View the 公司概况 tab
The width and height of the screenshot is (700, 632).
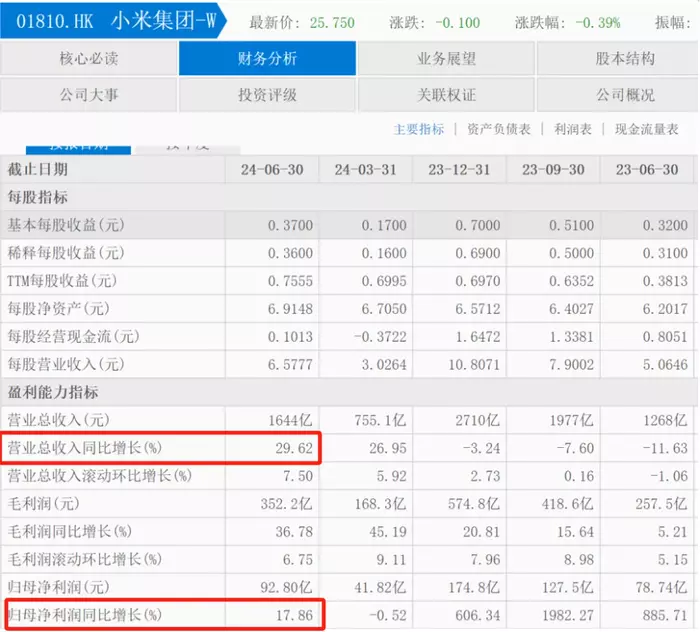tap(625, 95)
